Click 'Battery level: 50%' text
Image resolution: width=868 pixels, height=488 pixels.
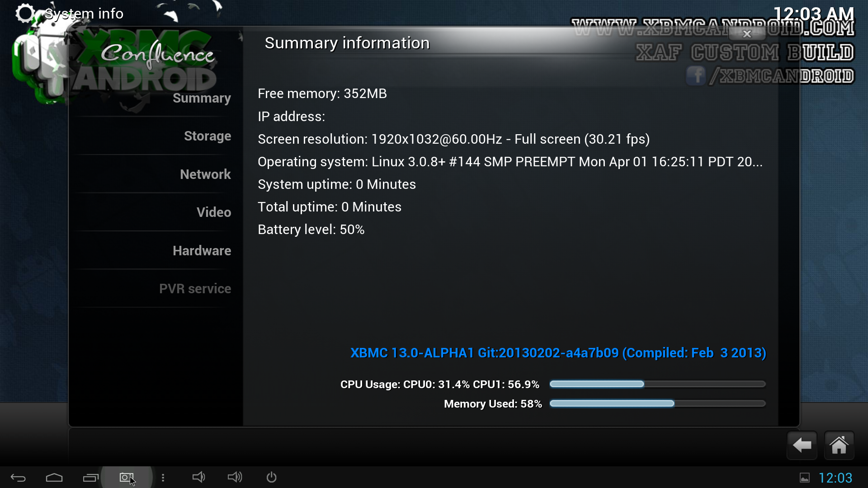click(311, 230)
